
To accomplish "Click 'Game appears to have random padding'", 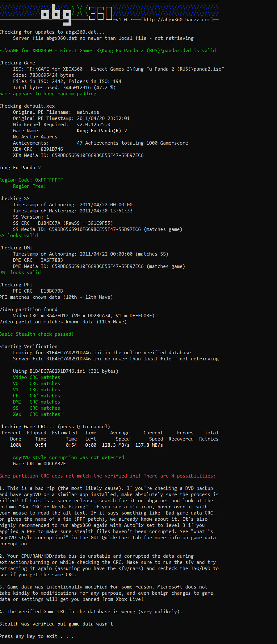I will (48, 94).
